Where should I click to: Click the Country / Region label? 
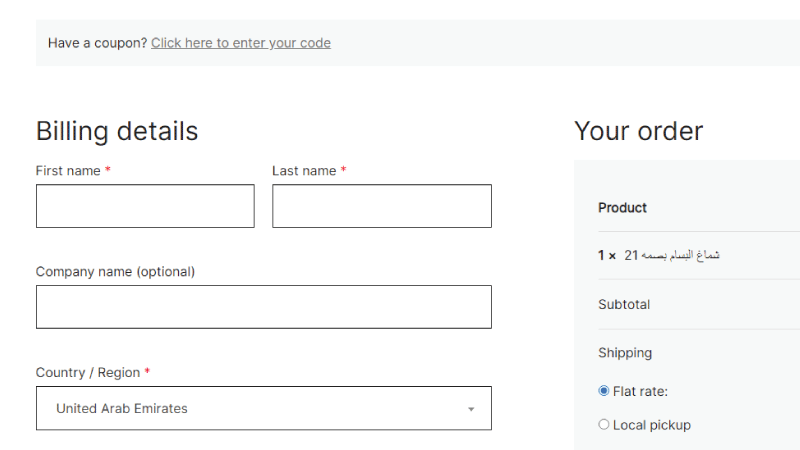[88, 373]
